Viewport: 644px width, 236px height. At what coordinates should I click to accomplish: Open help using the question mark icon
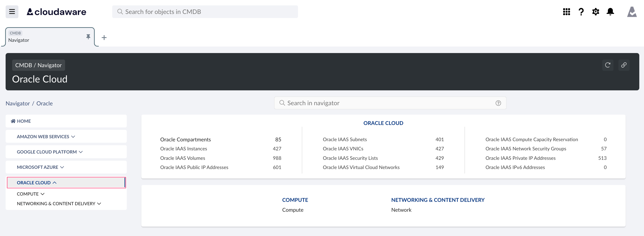click(581, 11)
